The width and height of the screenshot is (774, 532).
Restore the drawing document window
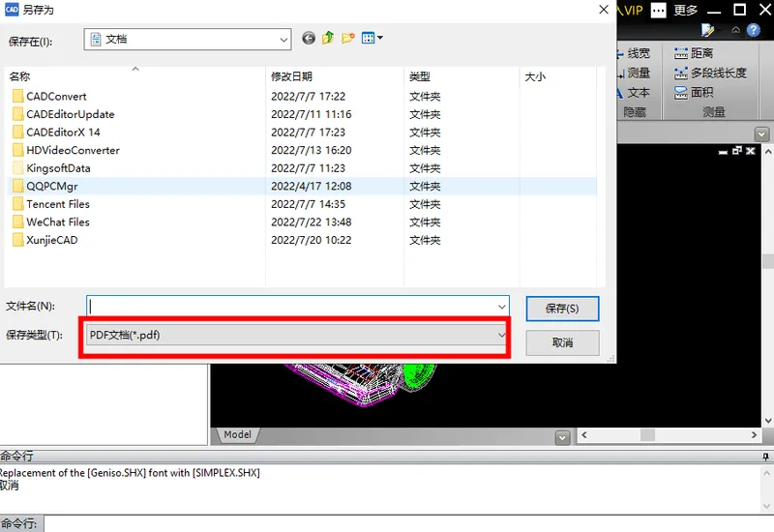pos(737,151)
